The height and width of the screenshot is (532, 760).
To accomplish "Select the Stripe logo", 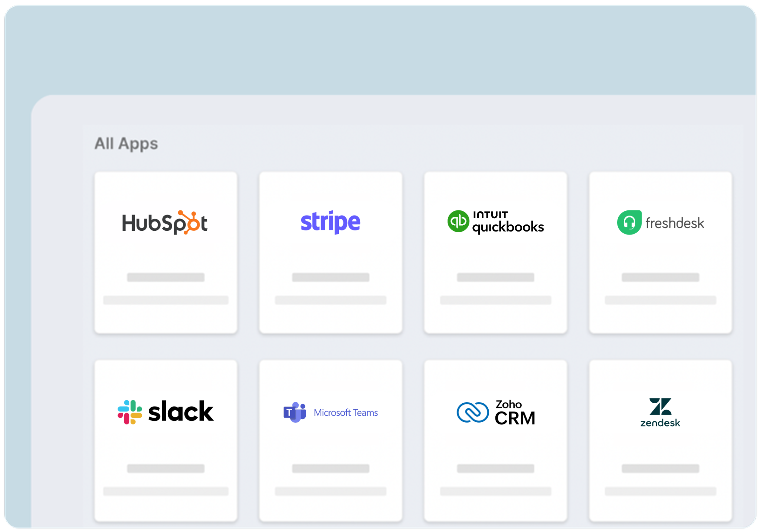I will (330, 222).
